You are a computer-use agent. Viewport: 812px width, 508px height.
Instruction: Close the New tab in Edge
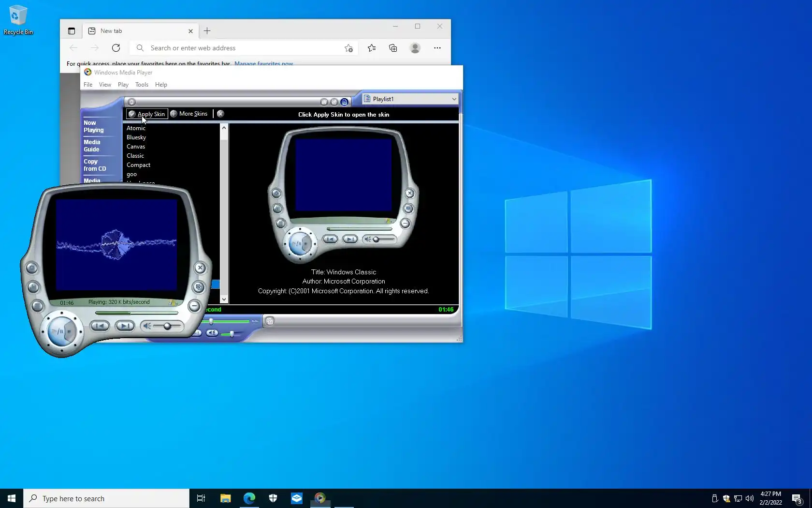click(x=190, y=31)
